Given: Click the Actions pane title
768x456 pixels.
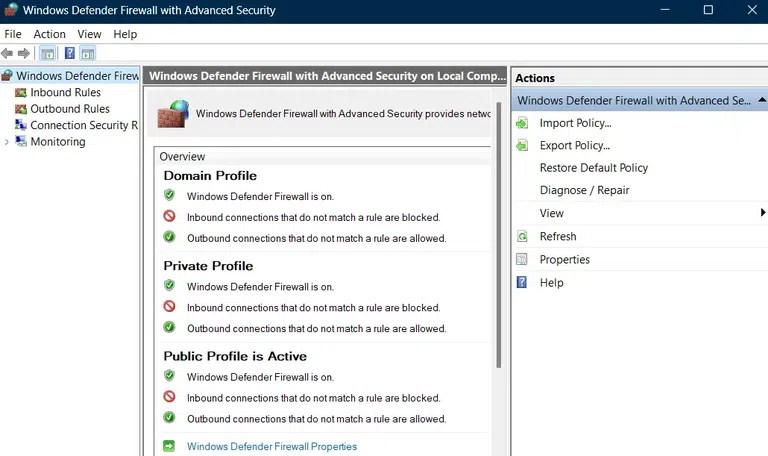Looking at the screenshot, I should coord(535,78).
